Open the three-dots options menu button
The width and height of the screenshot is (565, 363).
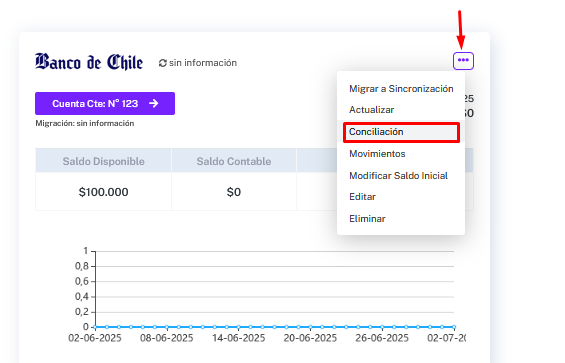click(x=463, y=61)
